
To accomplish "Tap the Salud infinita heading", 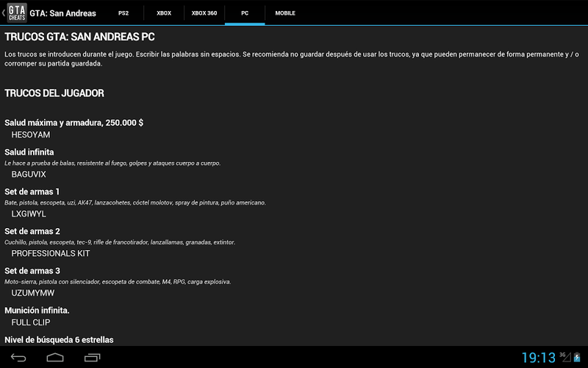I will 29,152.
